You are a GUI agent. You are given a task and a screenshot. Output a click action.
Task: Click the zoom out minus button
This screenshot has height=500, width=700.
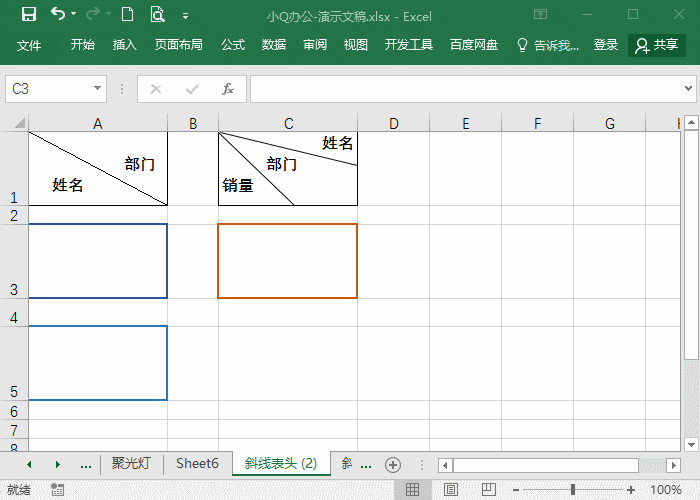point(516,490)
